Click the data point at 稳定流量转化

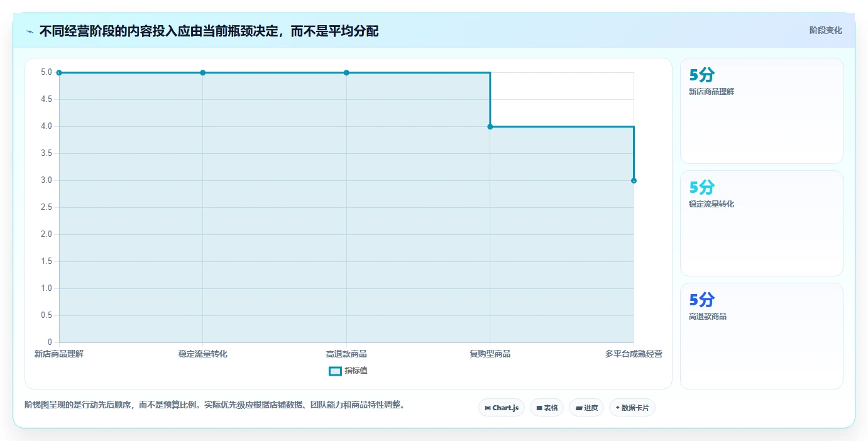(x=202, y=73)
